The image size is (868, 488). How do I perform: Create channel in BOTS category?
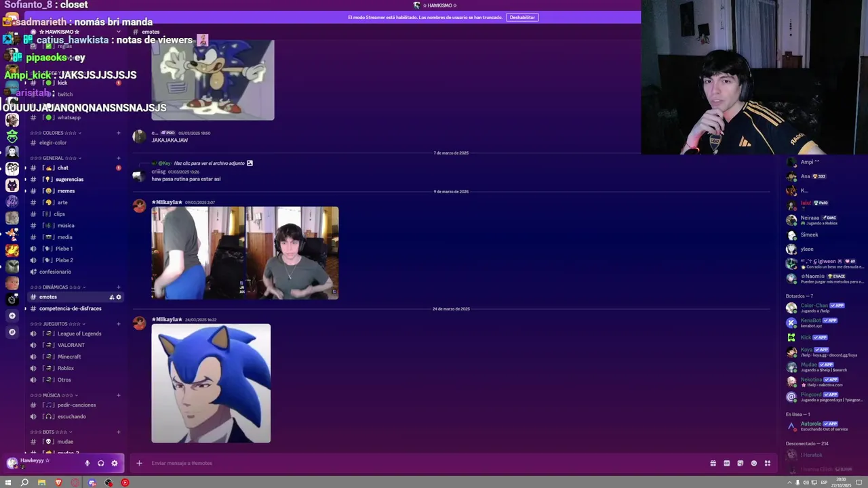coord(119,432)
